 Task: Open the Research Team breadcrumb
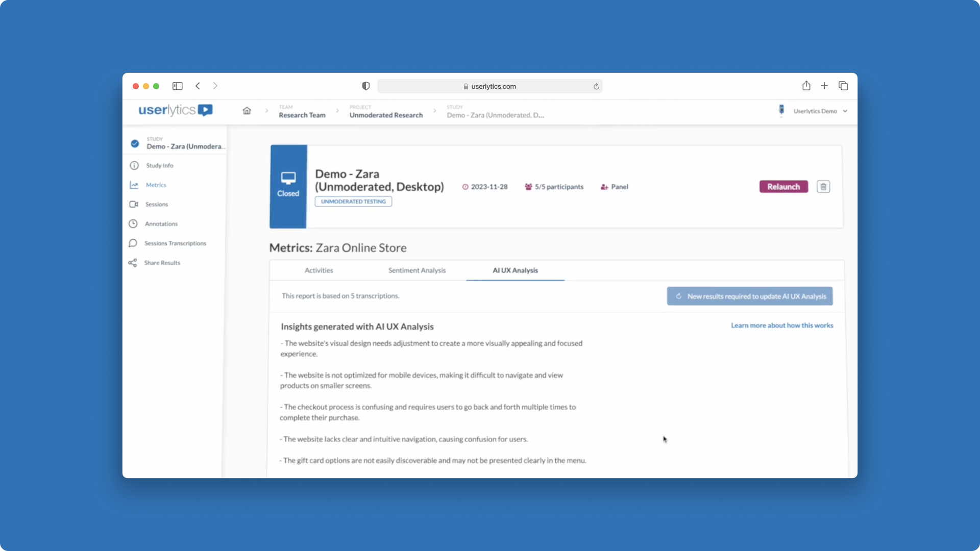(302, 115)
